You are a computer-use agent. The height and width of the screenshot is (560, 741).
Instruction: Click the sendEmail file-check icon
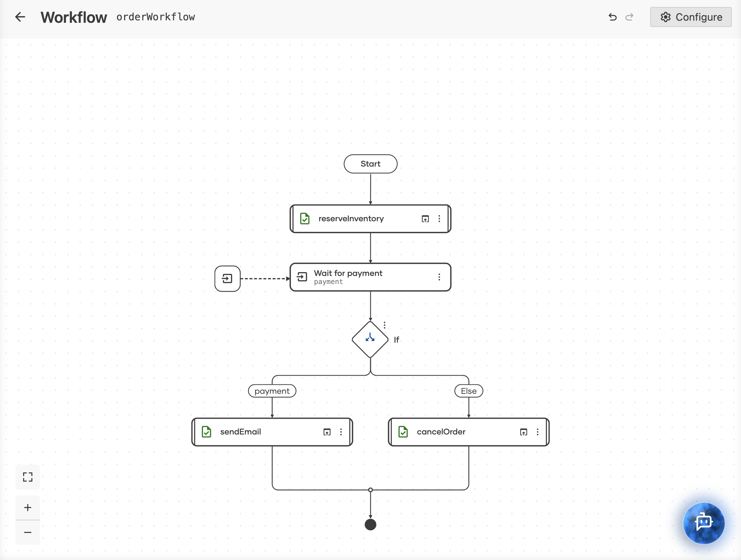click(x=206, y=432)
